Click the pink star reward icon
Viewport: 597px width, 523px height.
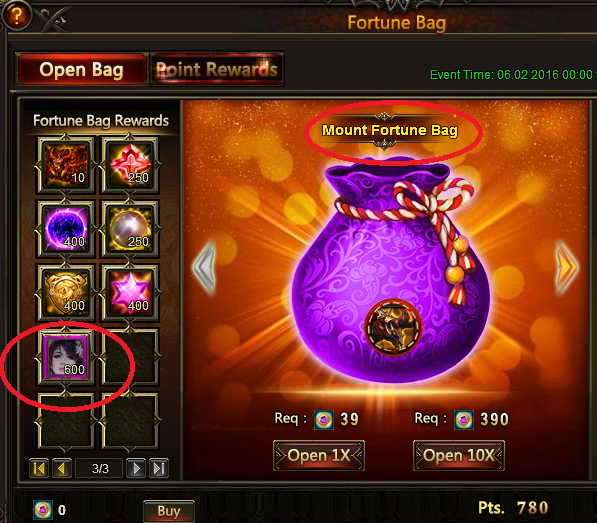130,293
